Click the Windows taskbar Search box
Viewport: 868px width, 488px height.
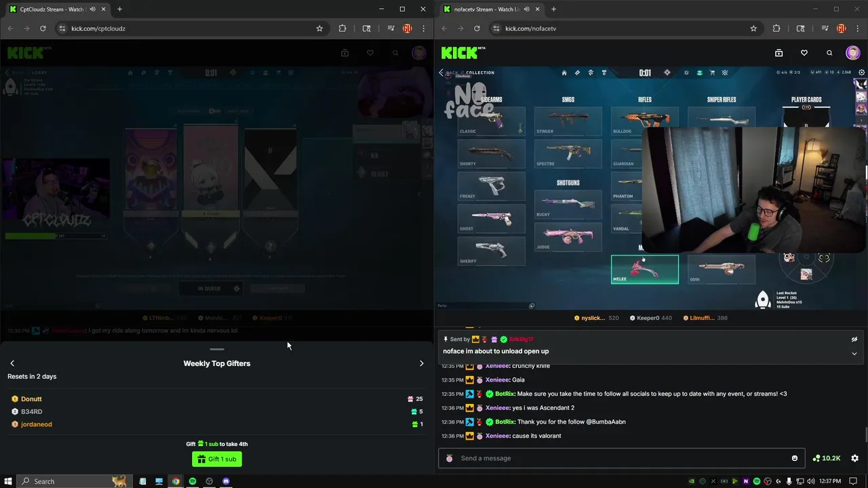tap(75, 481)
